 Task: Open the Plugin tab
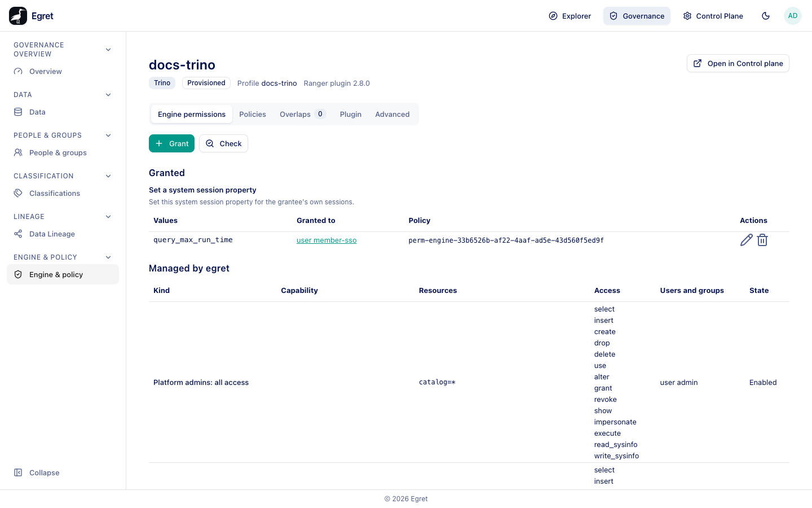click(351, 114)
